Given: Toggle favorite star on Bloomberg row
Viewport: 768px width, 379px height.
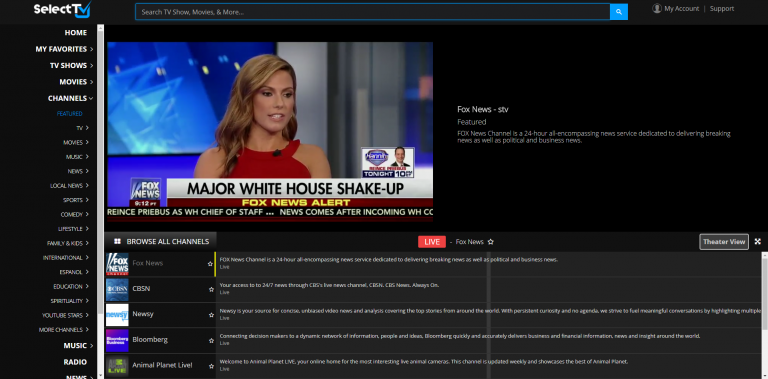Looking at the screenshot, I should (x=211, y=340).
